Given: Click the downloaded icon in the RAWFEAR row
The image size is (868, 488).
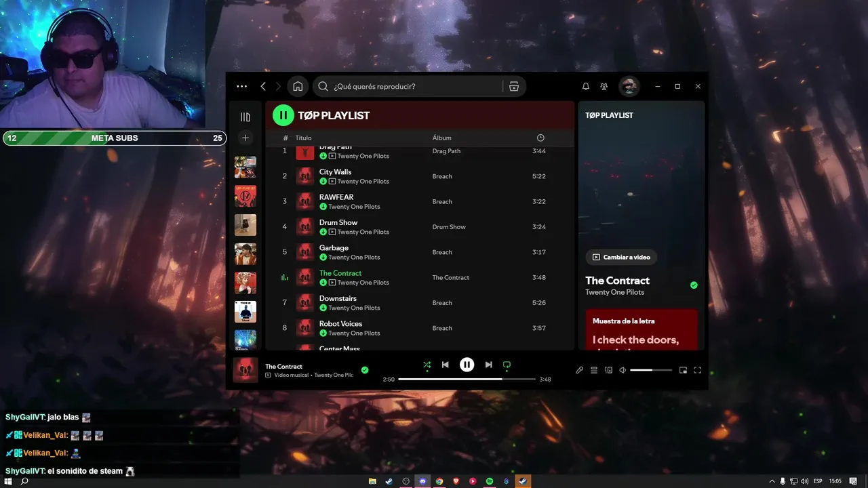Looking at the screenshot, I should pos(323,207).
